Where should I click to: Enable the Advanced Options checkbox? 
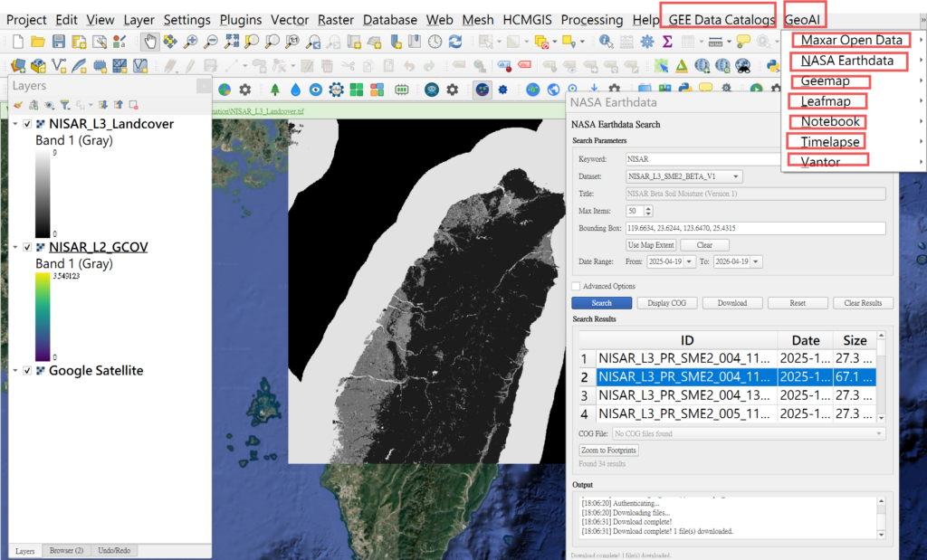(x=576, y=286)
